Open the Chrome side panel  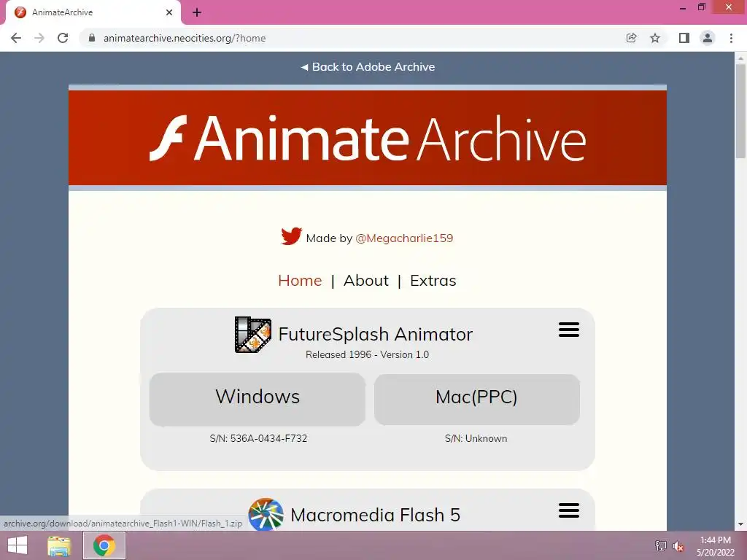tap(684, 38)
